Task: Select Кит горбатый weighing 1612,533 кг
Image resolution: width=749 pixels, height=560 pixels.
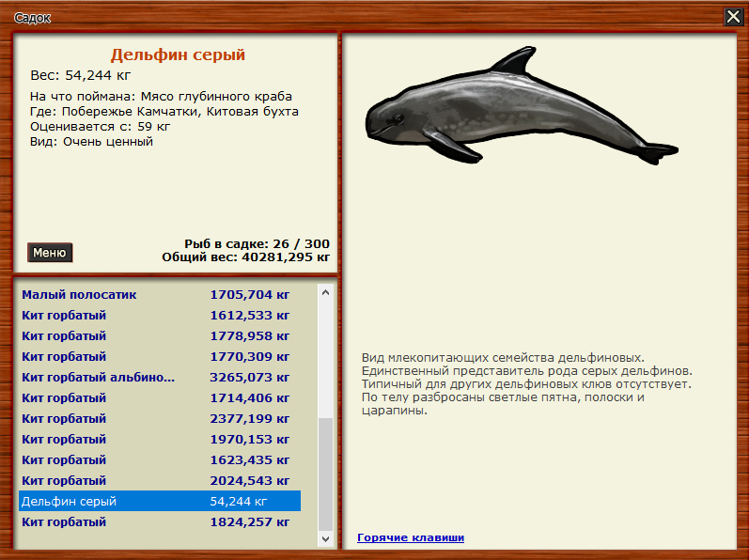Action: tap(64, 315)
